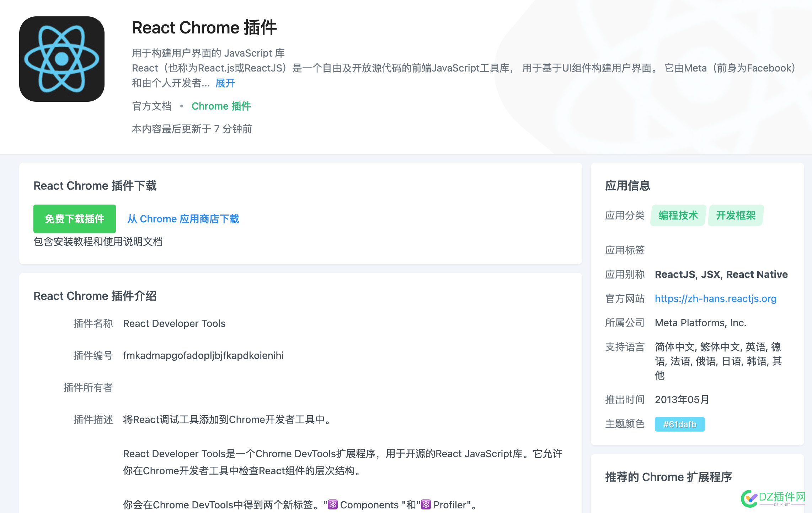Screen dimensions: 812x513
Task: Open the 官方文档 tab
Action: (x=152, y=106)
